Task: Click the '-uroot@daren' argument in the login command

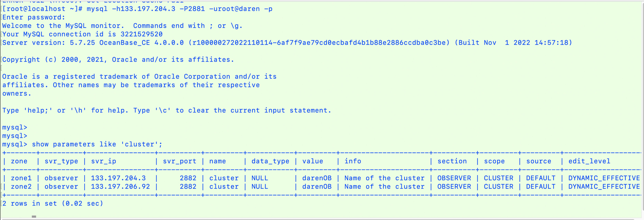Action: pos(234,9)
